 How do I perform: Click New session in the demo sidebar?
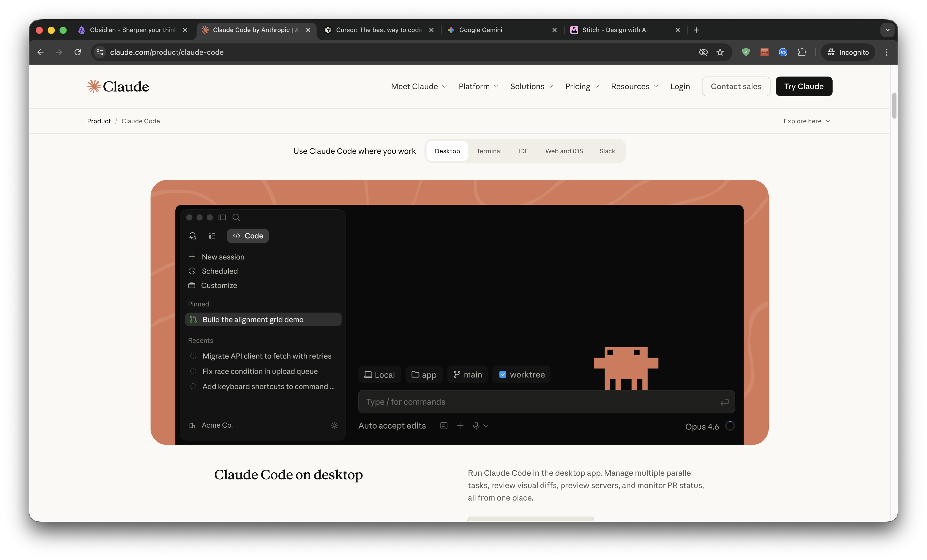[x=217, y=257]
